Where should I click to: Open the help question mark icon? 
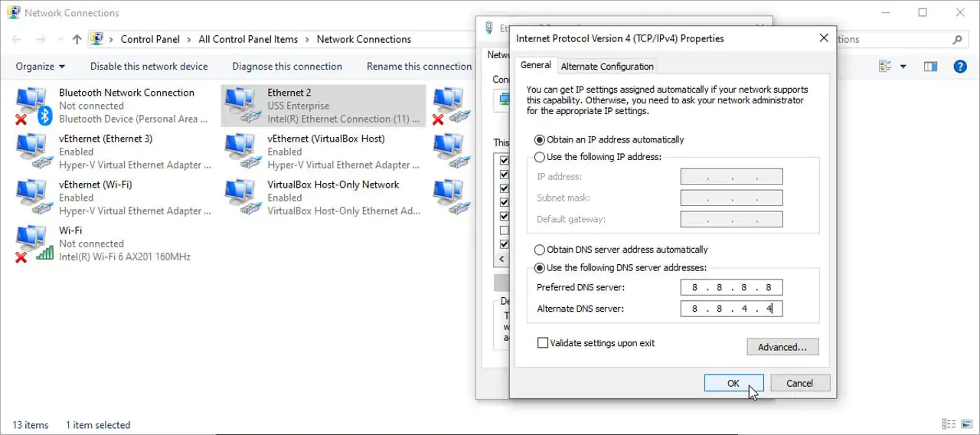click(959, 67)
